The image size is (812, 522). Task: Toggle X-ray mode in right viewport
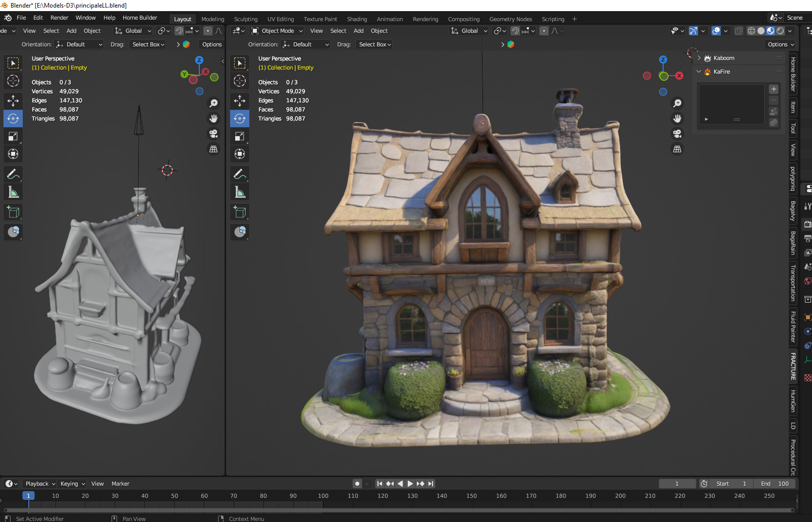[x=739, y=31]
